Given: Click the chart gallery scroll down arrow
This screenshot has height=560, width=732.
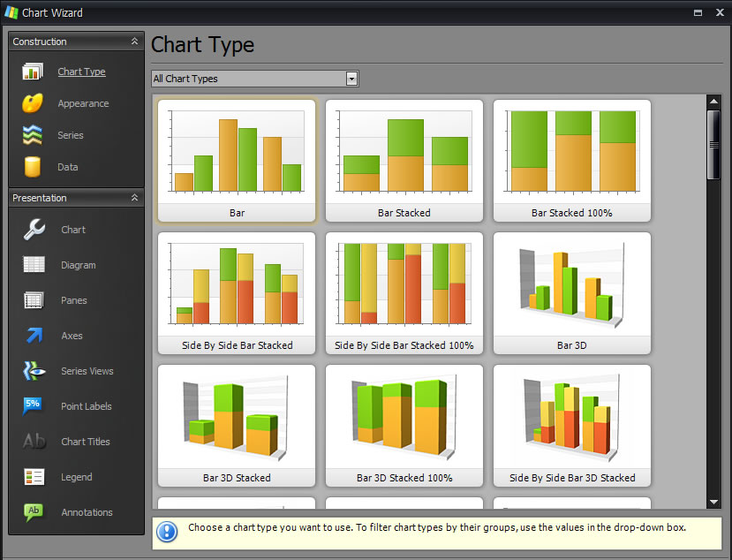Looking at the screenshot, I should [713, 502].
